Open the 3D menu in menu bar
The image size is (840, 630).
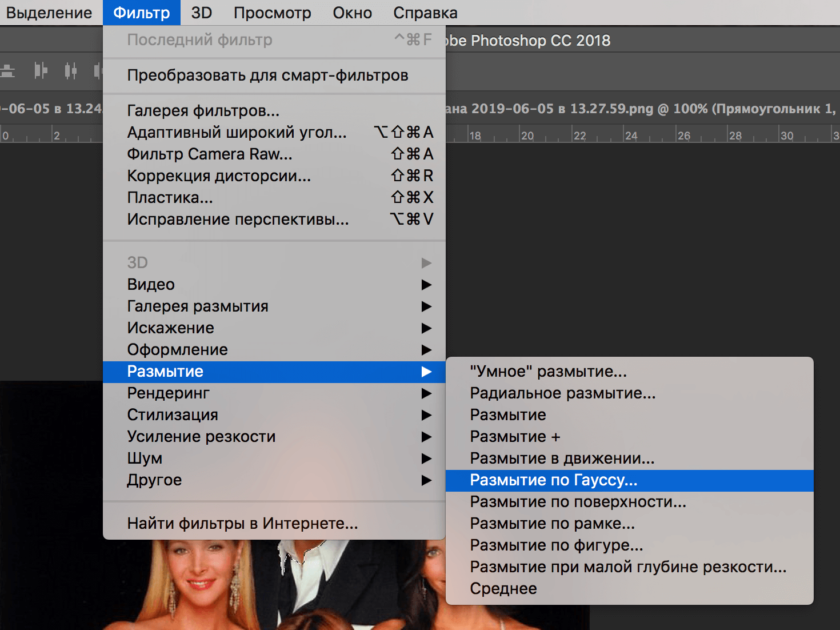[201, 12]
